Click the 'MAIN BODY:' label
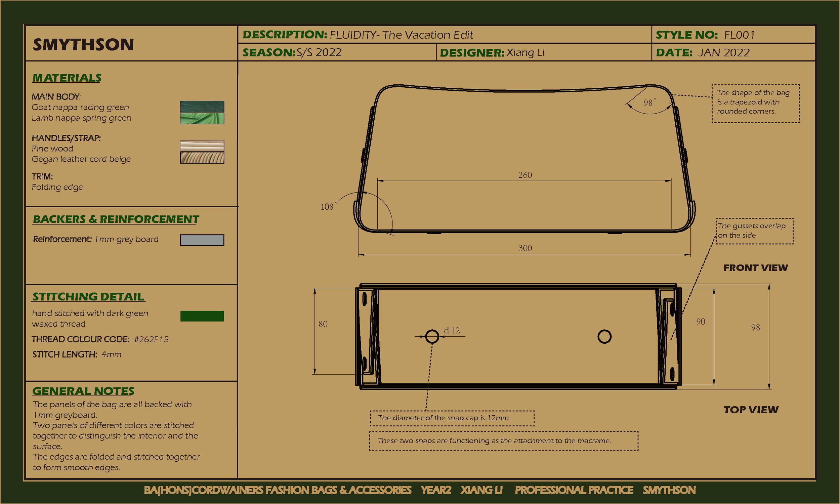 tap(56, 96)
